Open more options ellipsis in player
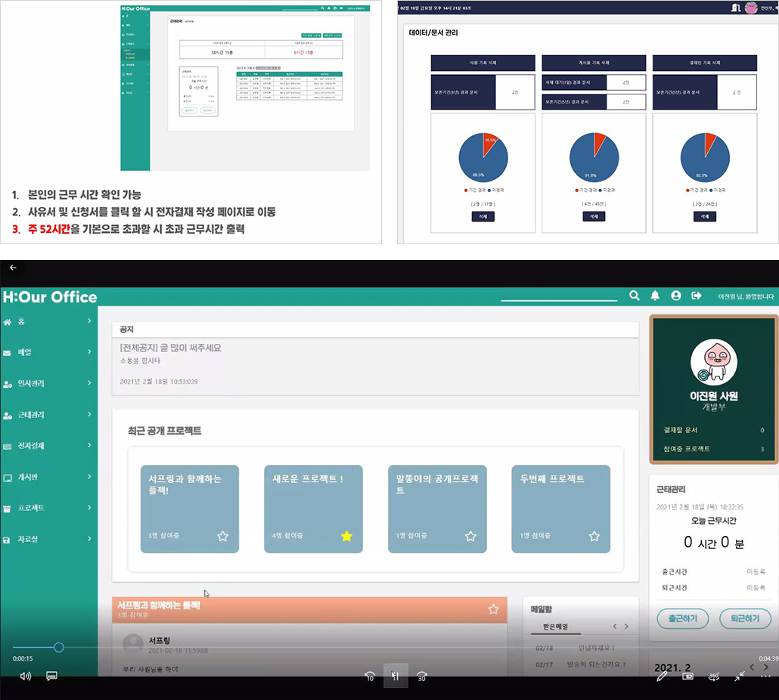The width and height of the screenshot is (779, 700). [x=765, y=676]
